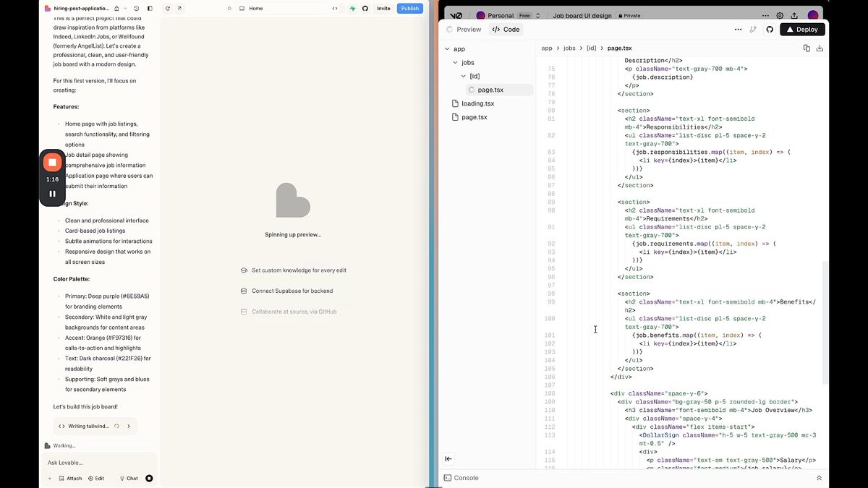868x488 pixels.
Task: Expand the Writing tailwind step chevron
Action: point(129,427)
